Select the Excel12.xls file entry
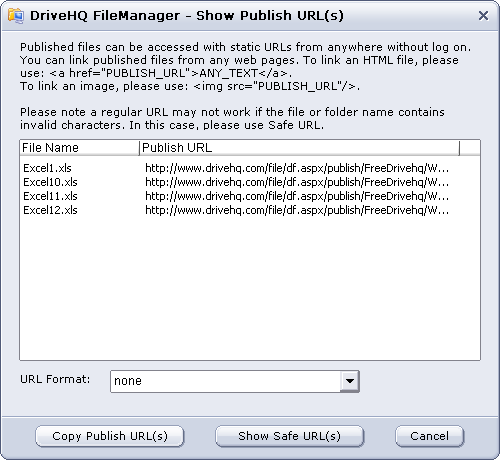 [50, 210]
